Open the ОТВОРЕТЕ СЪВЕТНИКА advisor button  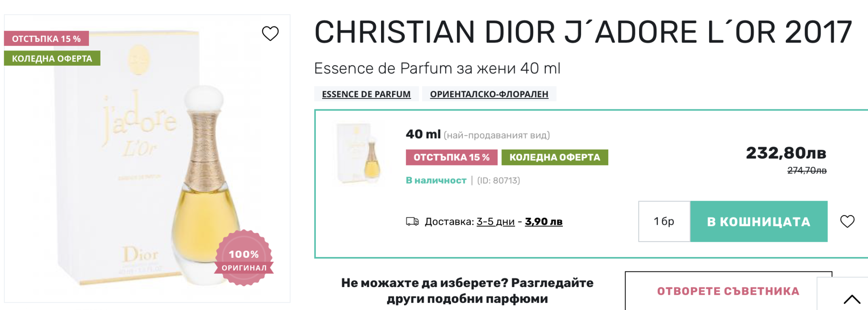pyautogui.click(x=728, y=291)
